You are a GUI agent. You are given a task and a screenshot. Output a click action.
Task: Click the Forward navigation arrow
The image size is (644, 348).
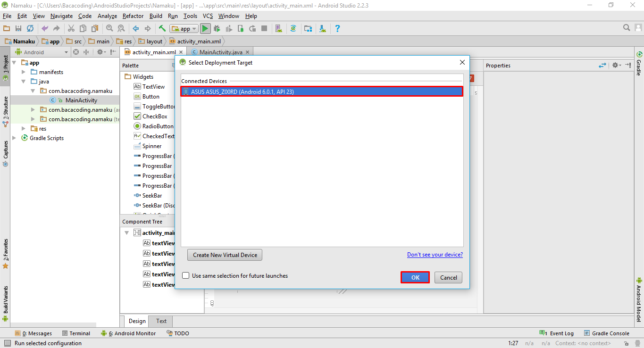click(147, 28)
